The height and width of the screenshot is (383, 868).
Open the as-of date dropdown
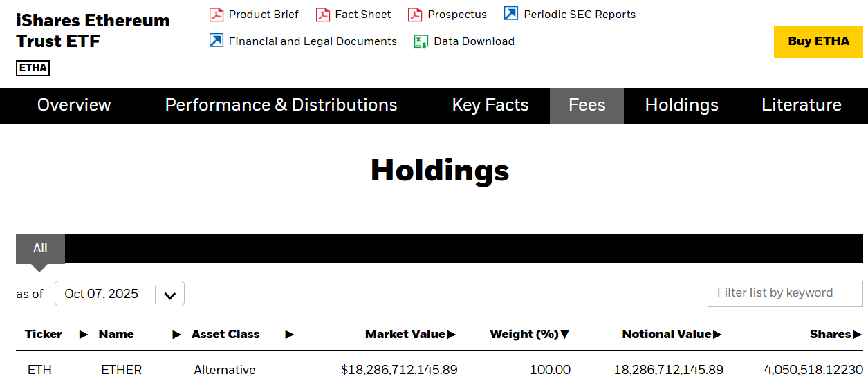click(169, 295)
